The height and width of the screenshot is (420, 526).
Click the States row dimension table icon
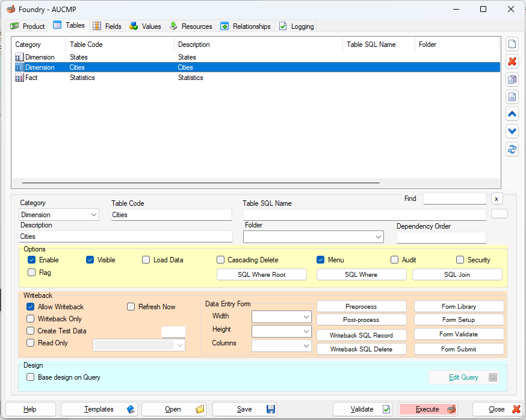click(19, 57)
